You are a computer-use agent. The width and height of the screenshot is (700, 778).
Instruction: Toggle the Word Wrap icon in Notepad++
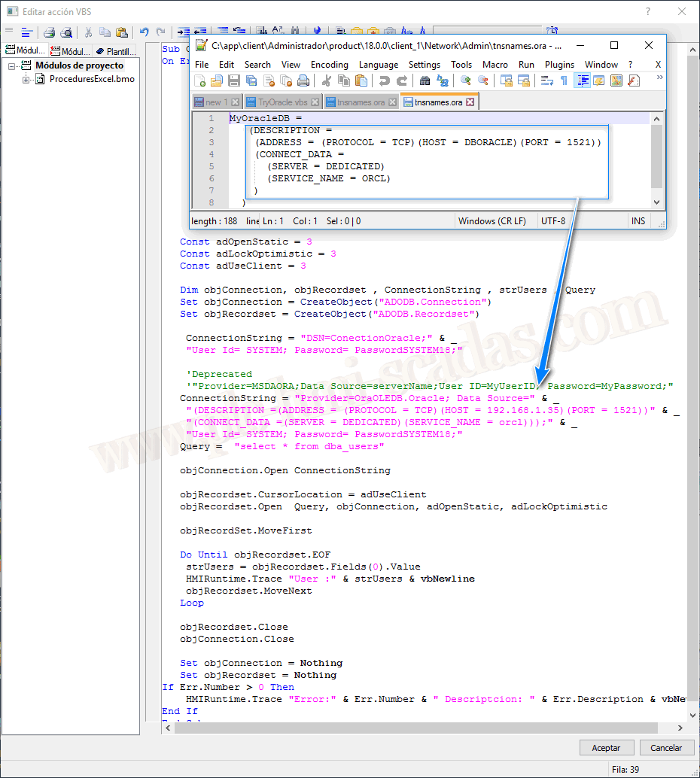pos(547,81)
